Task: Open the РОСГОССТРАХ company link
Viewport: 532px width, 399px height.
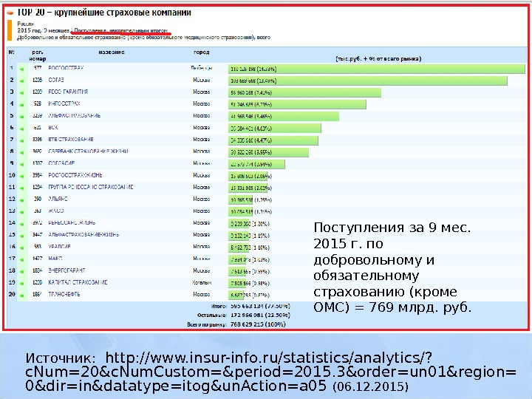Action: pyautogui.click(x=66, y=68)
